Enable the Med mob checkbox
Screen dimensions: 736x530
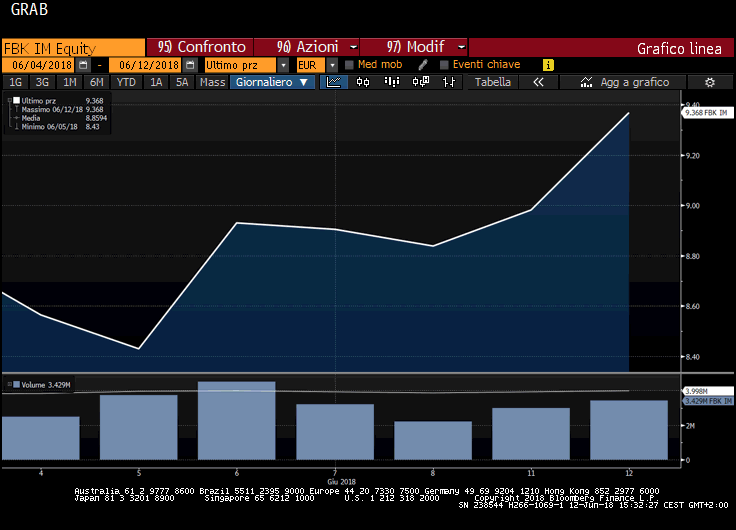pos(349,65)
